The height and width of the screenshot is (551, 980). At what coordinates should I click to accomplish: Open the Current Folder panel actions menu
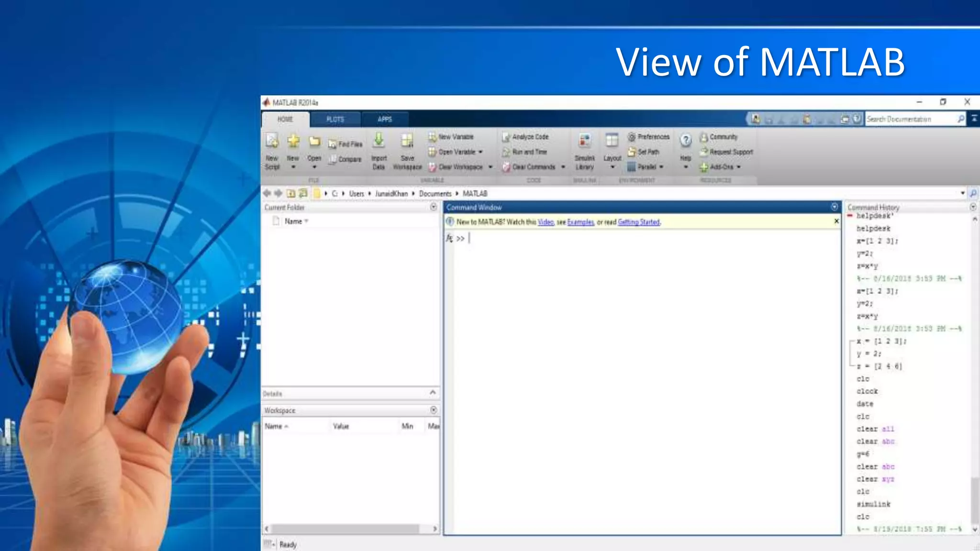coord(434,207)
